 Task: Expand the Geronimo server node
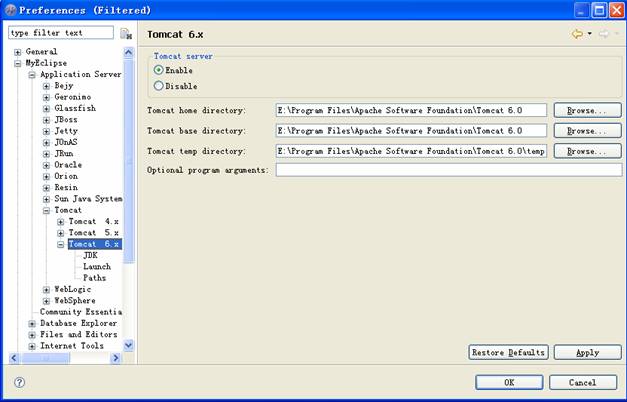pos(46,97)
